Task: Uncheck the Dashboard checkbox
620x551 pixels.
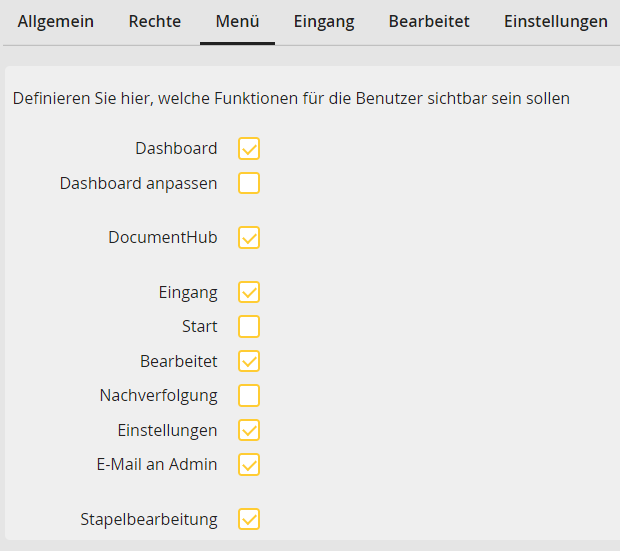Action: tap(249, 149)
